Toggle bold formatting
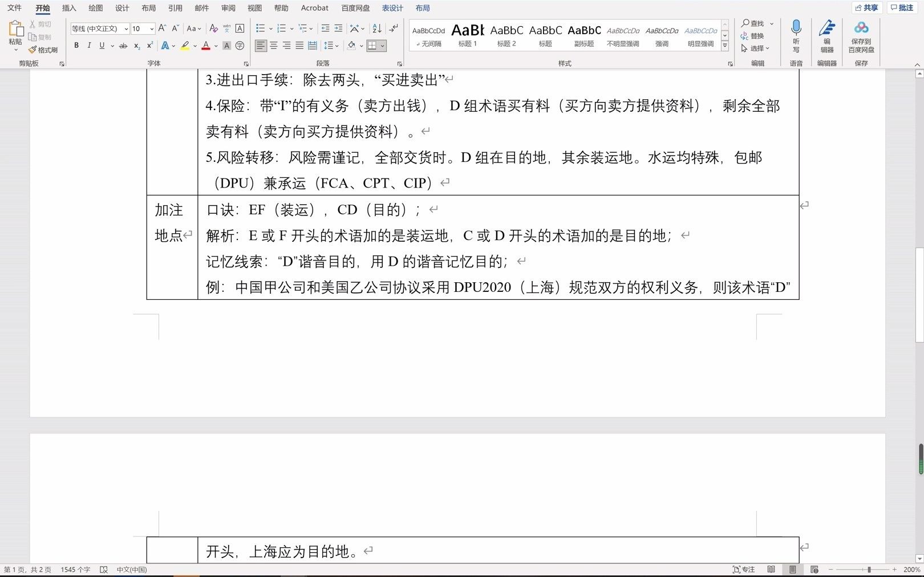This screenshot has height=577, width=924. (76, 46)
